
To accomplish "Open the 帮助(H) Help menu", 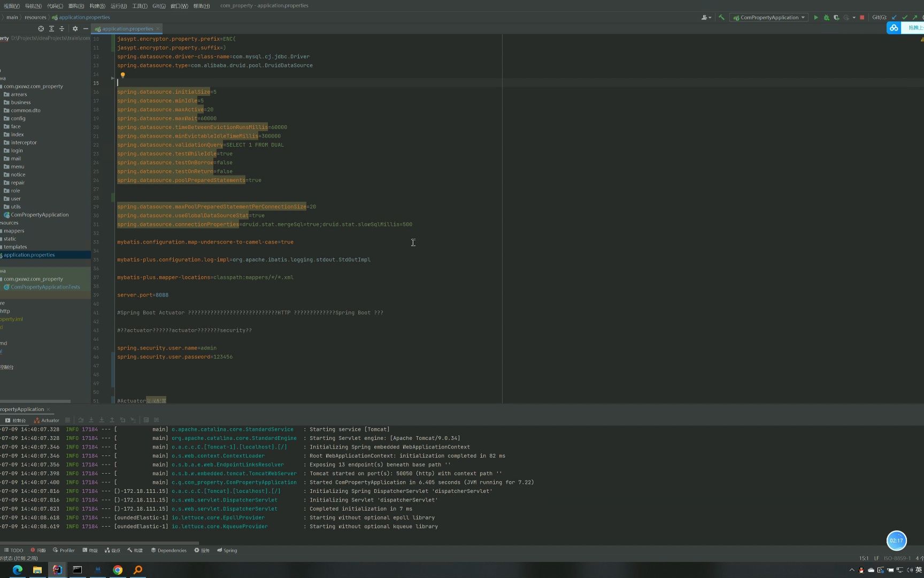I will tap(202, 6).
